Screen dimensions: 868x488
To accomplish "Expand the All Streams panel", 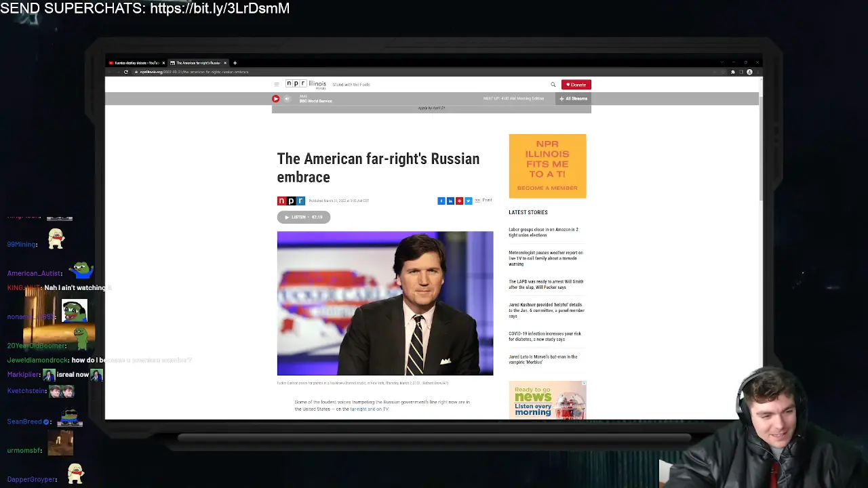I will [x=574, y=99].
